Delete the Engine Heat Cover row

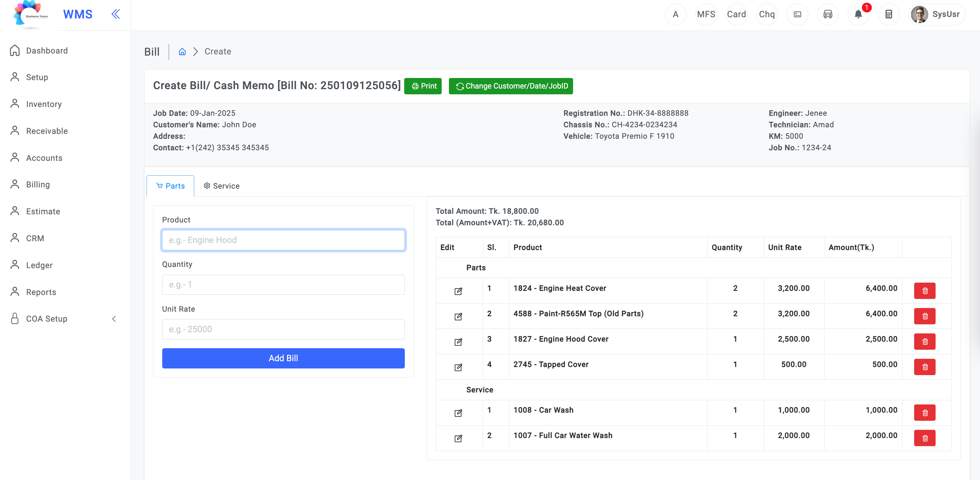point(925,291)
